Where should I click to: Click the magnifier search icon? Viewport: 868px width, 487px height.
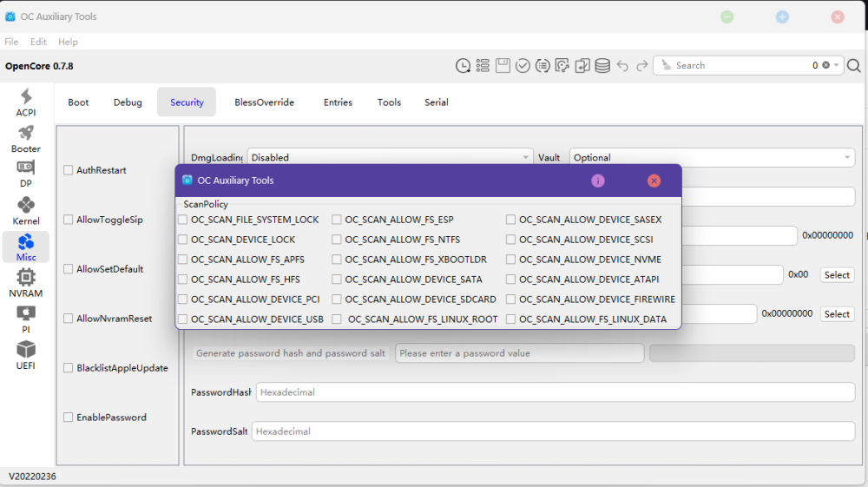(x=853, y=66)
